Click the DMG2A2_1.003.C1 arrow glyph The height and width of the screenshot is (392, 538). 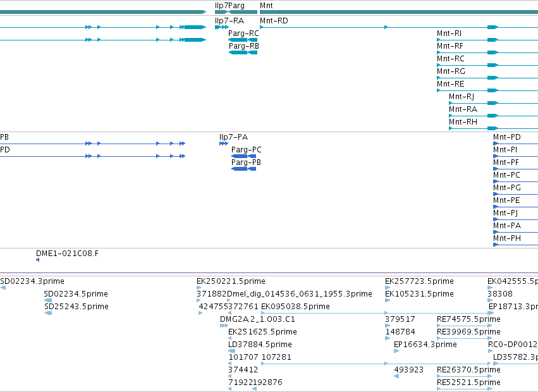coord(224,326)
